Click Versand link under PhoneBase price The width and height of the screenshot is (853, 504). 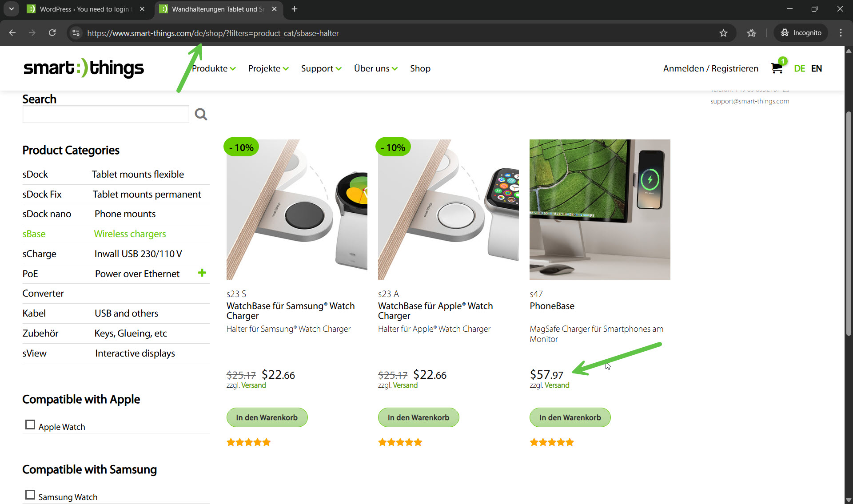tap(557, 385)
